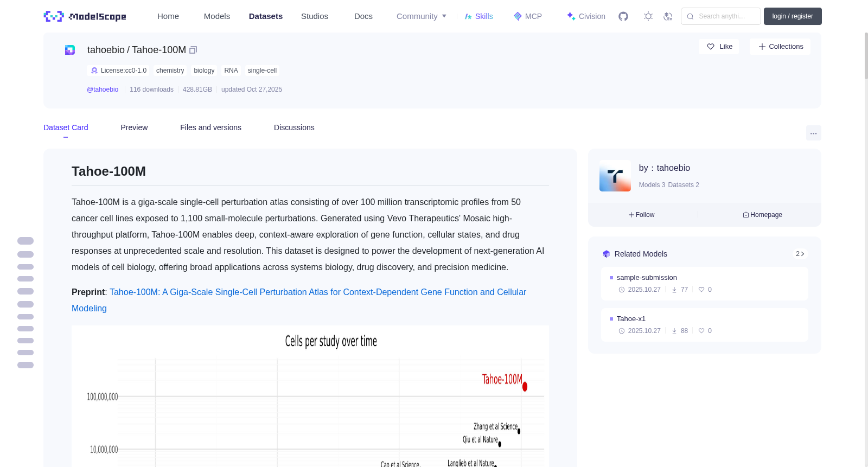Open the Tahoe-100M preprint paper link

point(299,300)
